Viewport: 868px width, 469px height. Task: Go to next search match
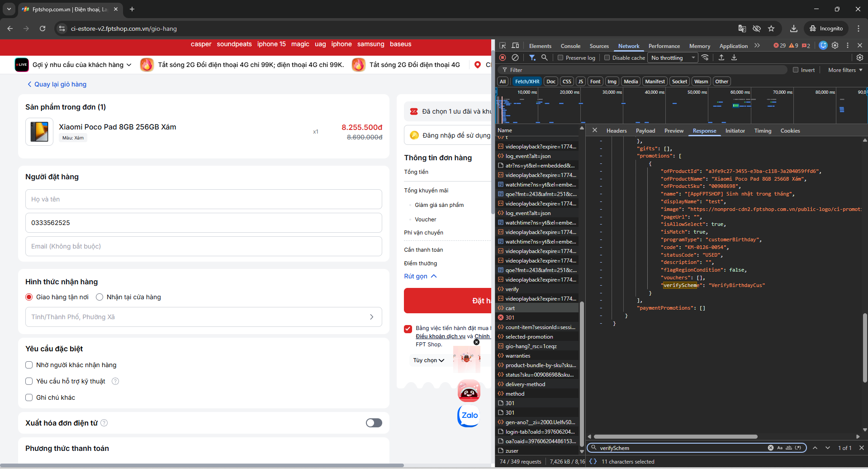828,448
